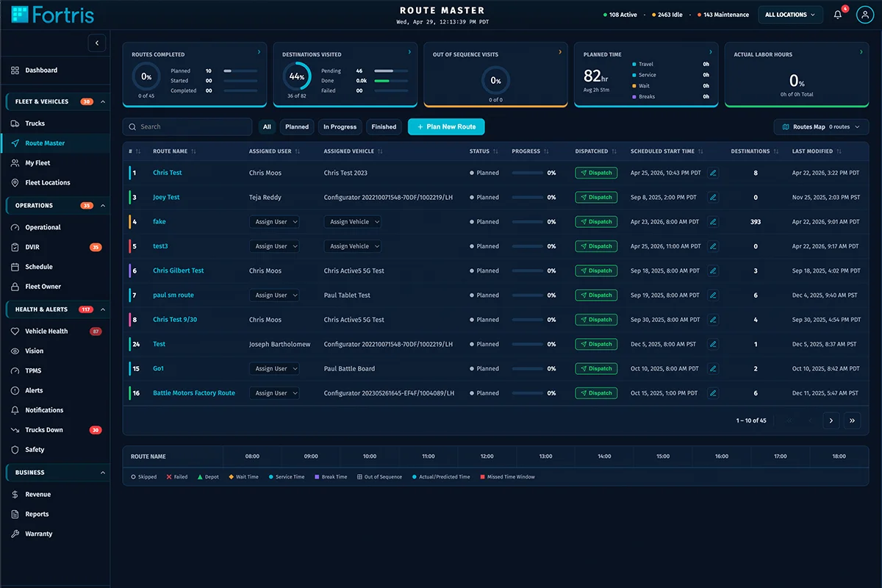Viewport: 882px width, 588px height.
Task: Open Destinations Visited card arrow
Action: [409, 52]
